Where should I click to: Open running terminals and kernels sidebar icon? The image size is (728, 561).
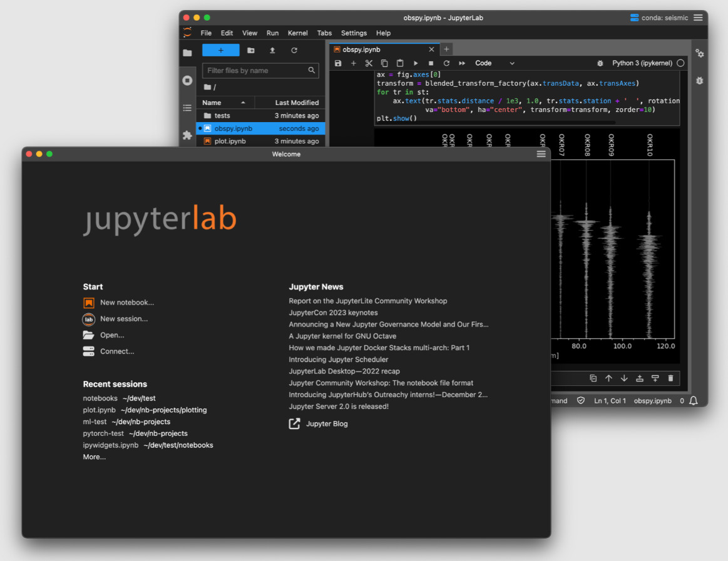[187, 80]
